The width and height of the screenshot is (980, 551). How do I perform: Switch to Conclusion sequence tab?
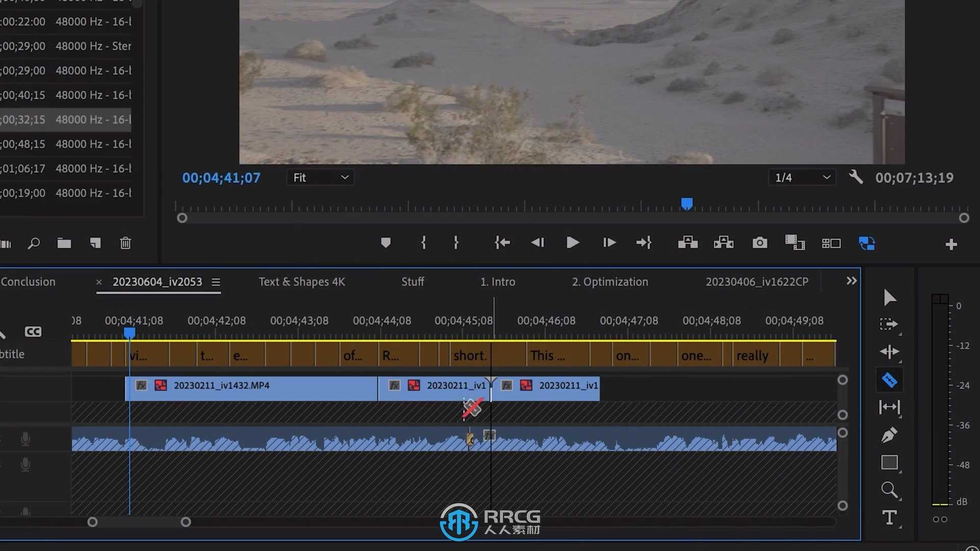coord(28,282)
